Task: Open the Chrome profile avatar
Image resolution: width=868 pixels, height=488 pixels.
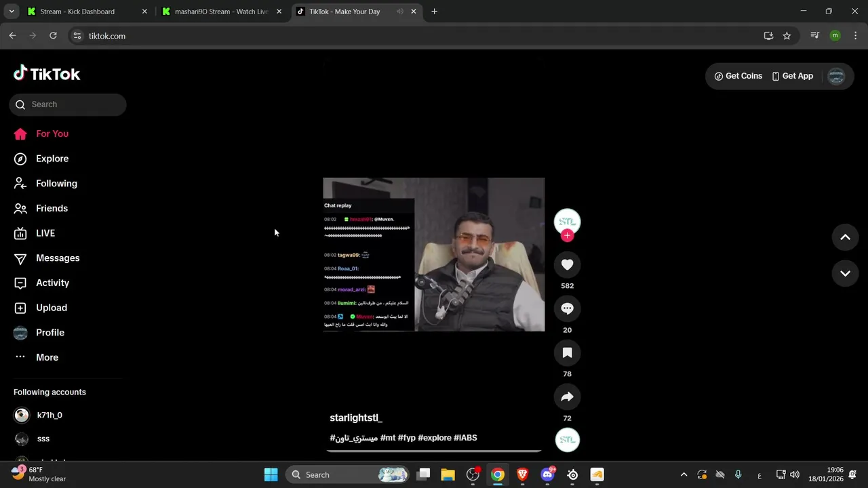Action: pyautogui.click(x=835, y=36)
